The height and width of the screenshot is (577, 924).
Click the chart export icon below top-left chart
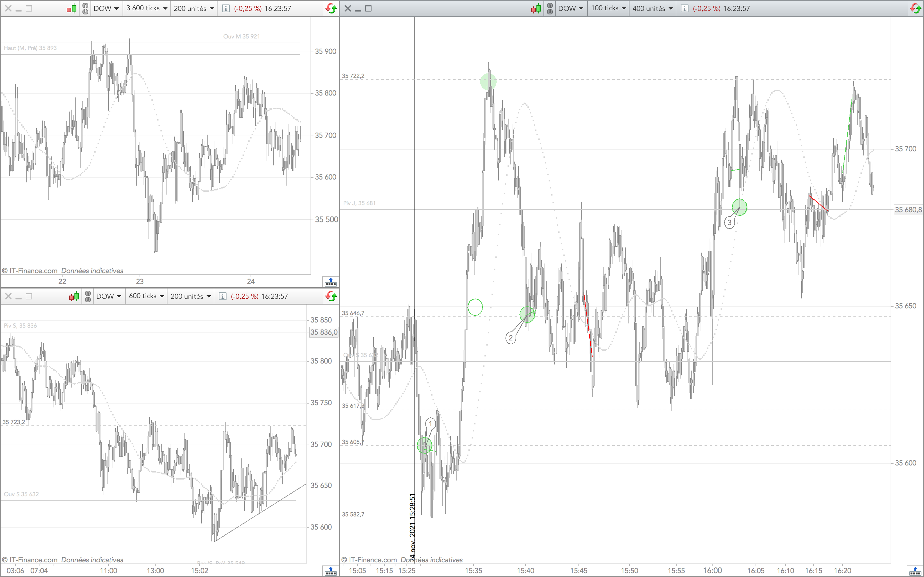coord(330,282)
